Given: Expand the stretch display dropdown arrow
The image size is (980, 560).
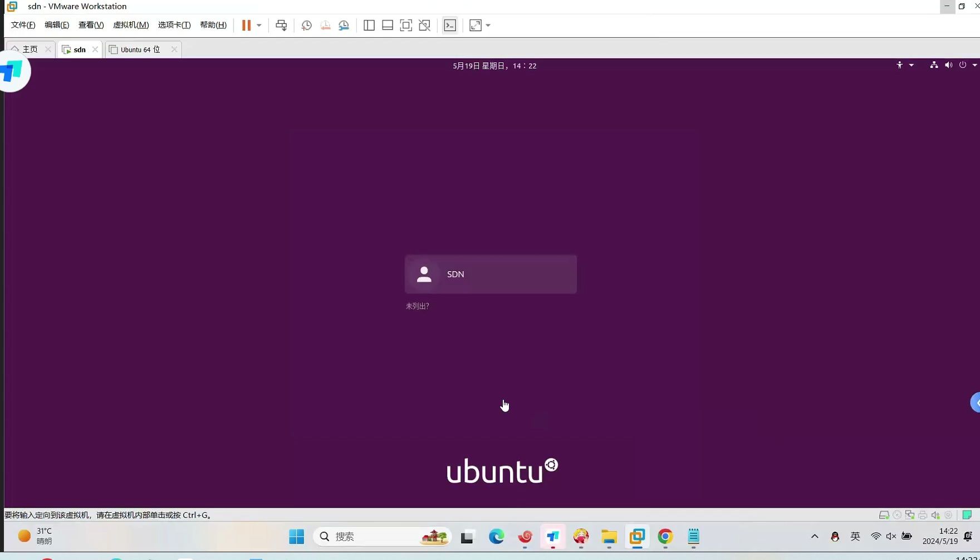Looking at the screenshot, I should 488,26.
